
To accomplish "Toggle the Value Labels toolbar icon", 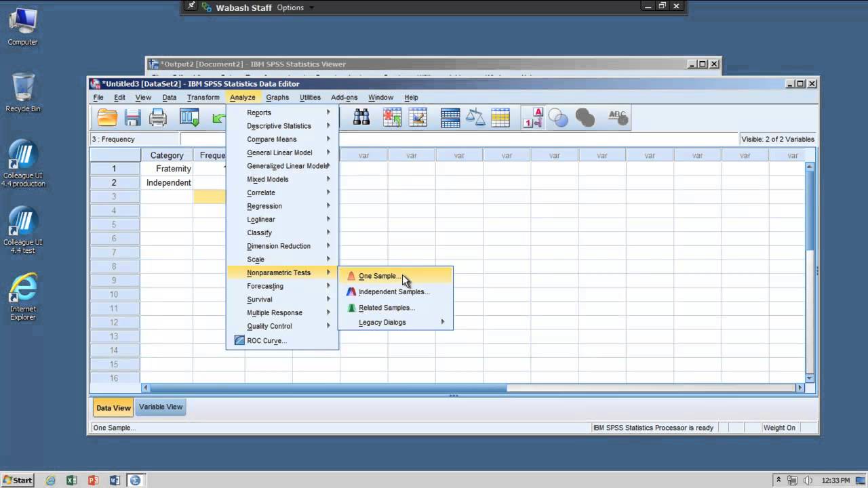I will (533, 117).
